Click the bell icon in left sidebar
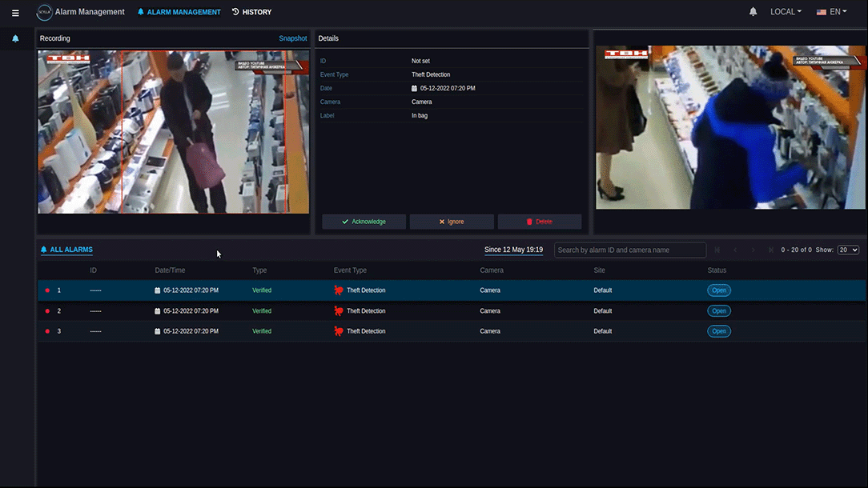Viewport: 868px width, 488px height. pyautogui.click(x=15, y=38)
